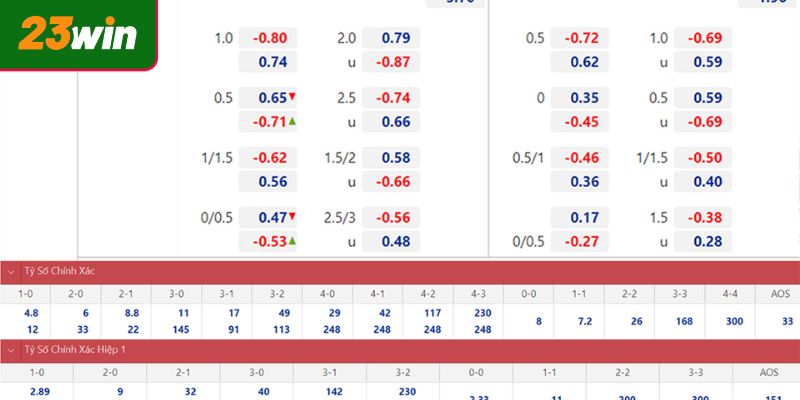The image size is (800, 400).
Task: Click green up arrow beside -0.53 odds
Action: tap(292, 240)
